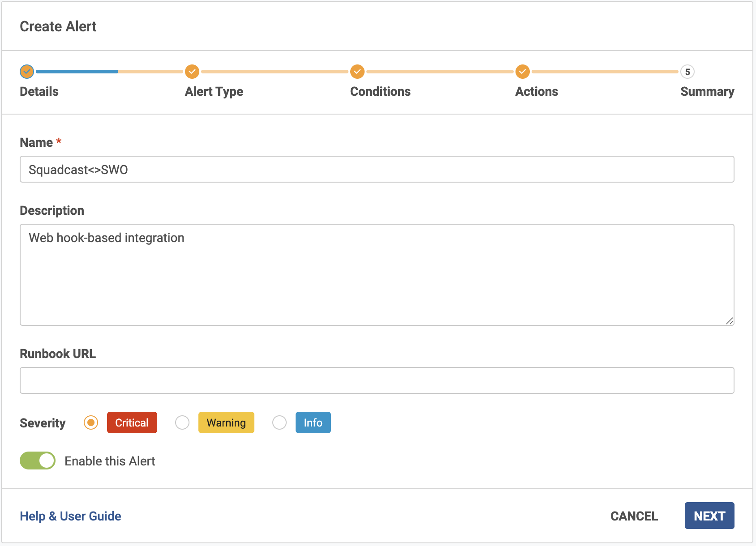
Task: Click the Details step checkmark icon
Action: pos(27,72)
